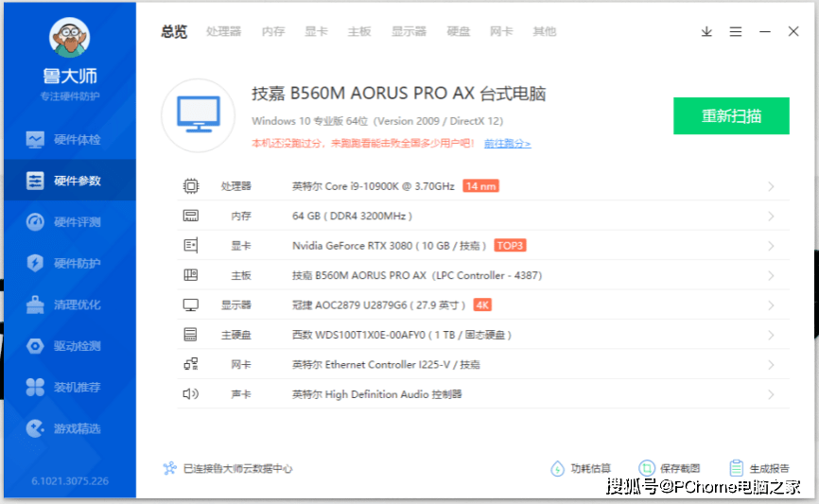Open the hamburger menu icon
819x504 pixels.
pos(736,32)
